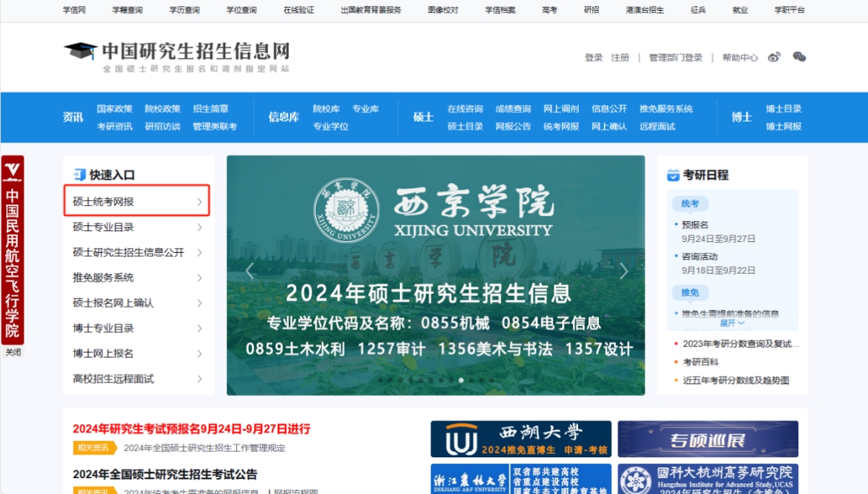Click the 快速入口 section icon
The height and width of the screenshot is (494, 868).
pyautogui.click(x=79, y=175)
